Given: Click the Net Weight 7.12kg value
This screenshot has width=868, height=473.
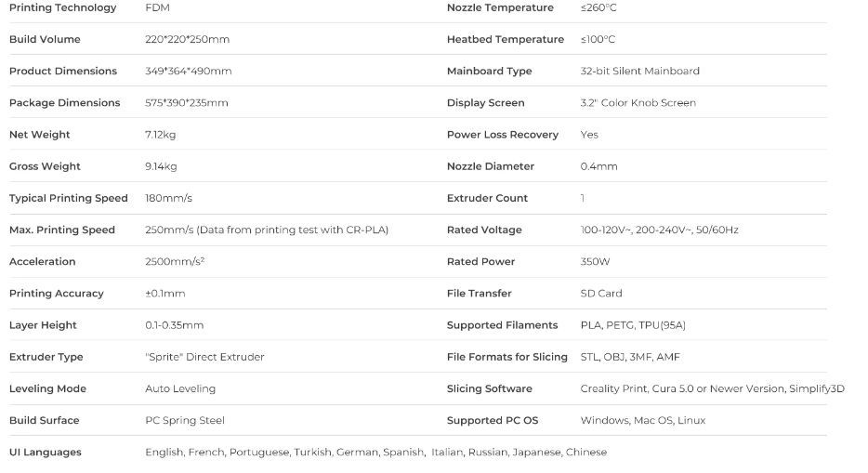Looking at the screenshot, I should [161, 135].
